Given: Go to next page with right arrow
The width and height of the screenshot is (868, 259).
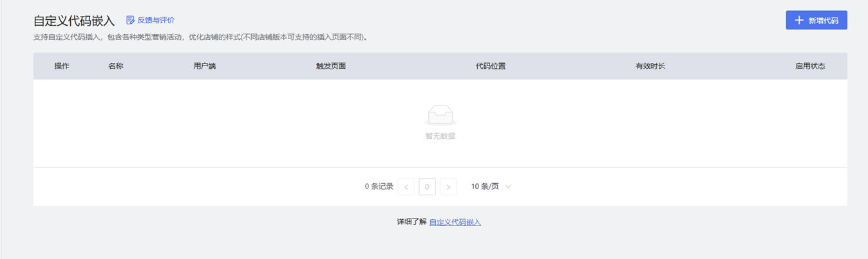Looking at the screenshot, I should point(449,187).
